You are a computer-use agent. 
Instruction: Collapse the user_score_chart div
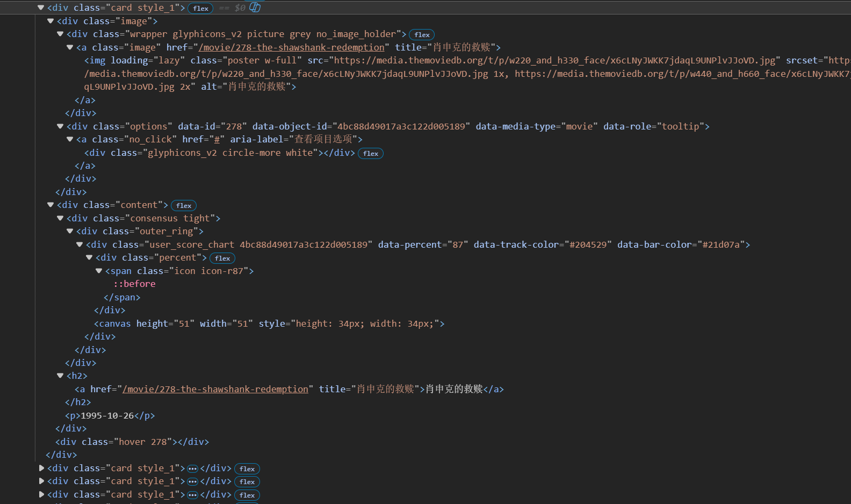click(80, 244)
